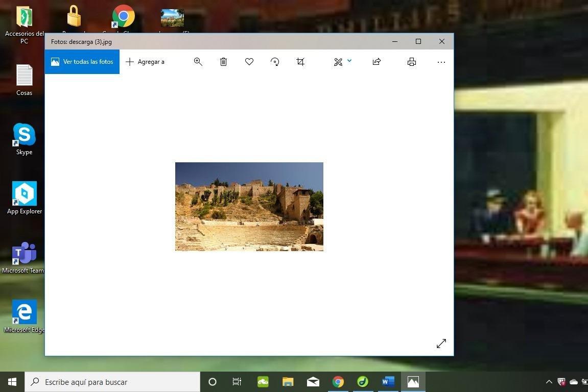Click the displayed castle photo
The height and width of the screenshot is (392, 588).
(249, 207)
